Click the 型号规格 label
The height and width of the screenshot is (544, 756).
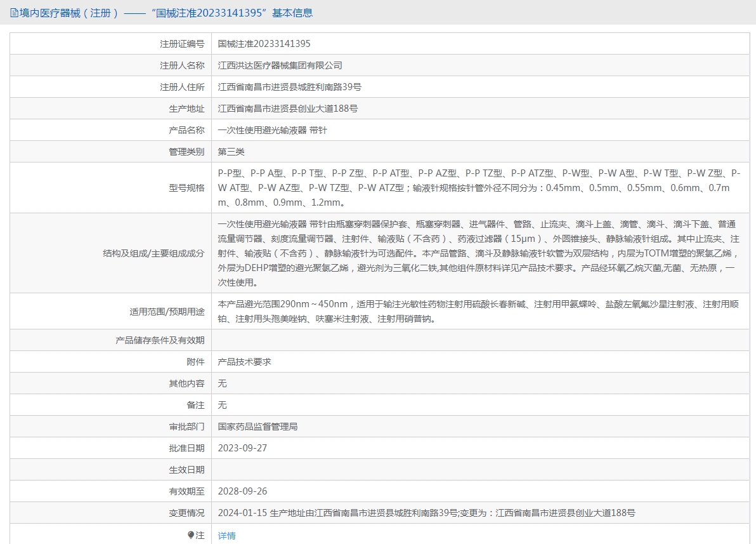186,188
